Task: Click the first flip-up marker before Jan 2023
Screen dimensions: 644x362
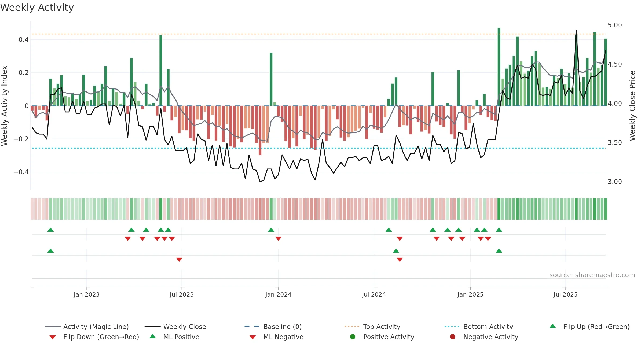Action: (x=50, y=230)
